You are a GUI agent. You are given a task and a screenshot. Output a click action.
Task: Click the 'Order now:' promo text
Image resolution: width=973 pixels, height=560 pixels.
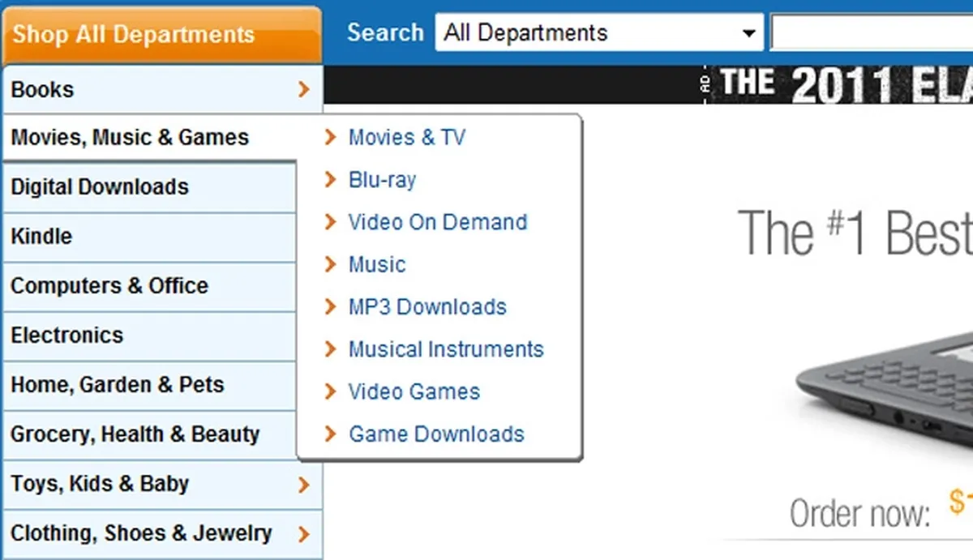click(x=860, y=513)
